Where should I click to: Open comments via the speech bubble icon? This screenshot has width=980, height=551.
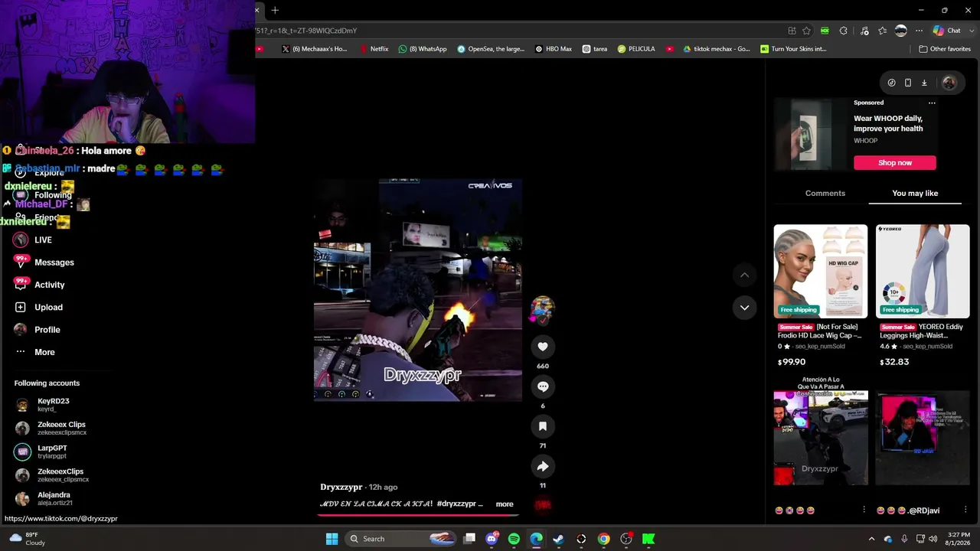(x=543, y=386)
